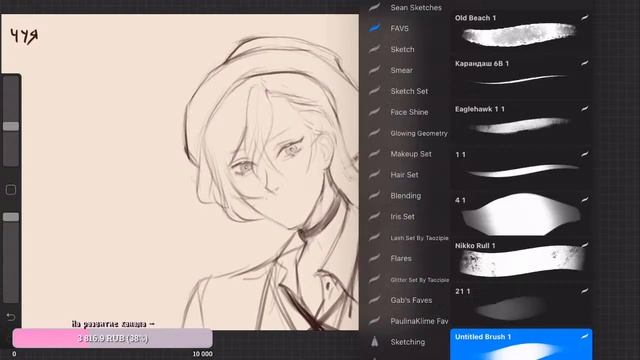Click the stroke icon on Untitled Brush 1

(x=584, y=336)
